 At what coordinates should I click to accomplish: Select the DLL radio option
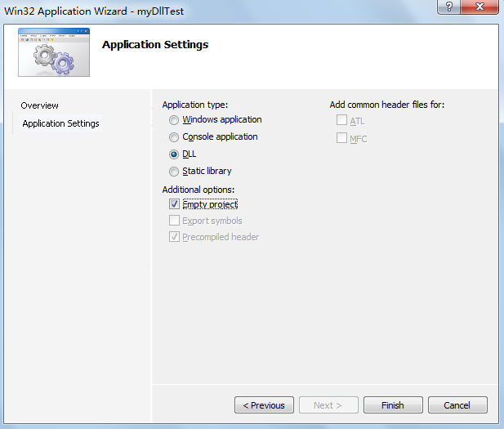(x=174, y=154)
